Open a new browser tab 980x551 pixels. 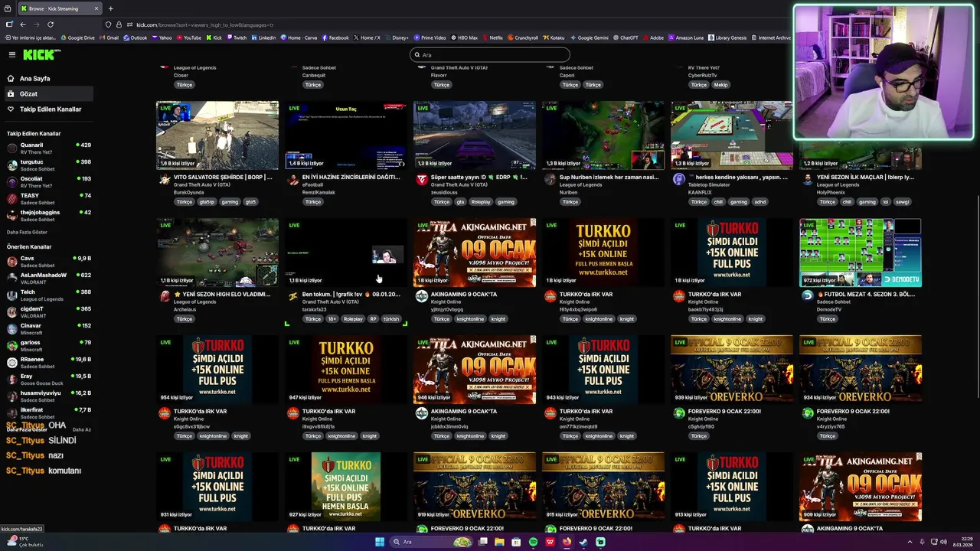click(111, 8)
